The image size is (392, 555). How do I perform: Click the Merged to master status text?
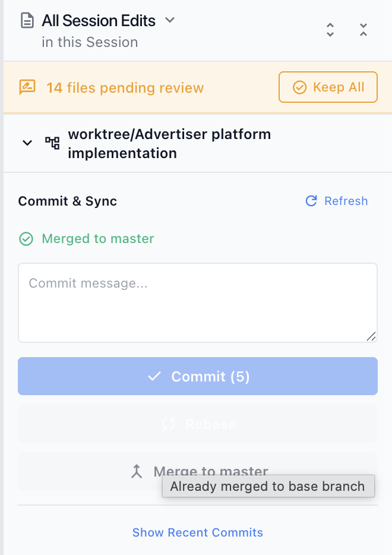coord(98,238)
